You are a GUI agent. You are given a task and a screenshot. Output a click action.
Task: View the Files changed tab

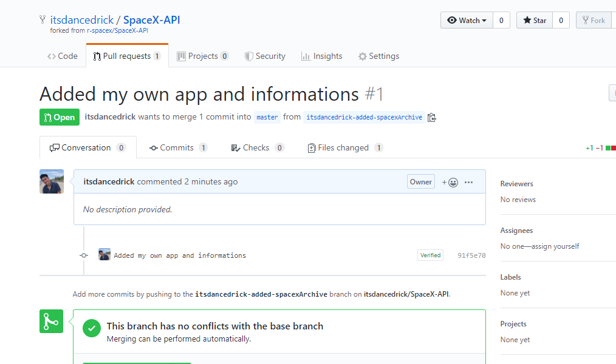coord(345,147)
